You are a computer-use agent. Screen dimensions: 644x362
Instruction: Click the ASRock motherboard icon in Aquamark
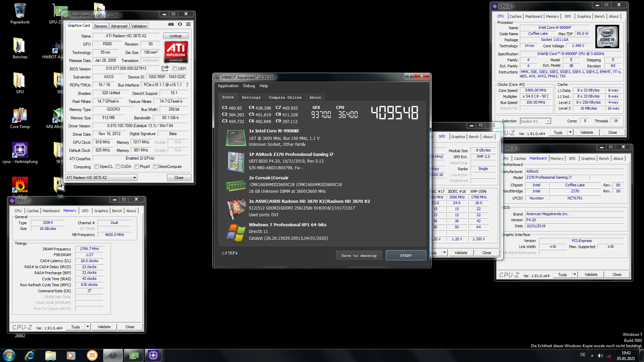236,162
